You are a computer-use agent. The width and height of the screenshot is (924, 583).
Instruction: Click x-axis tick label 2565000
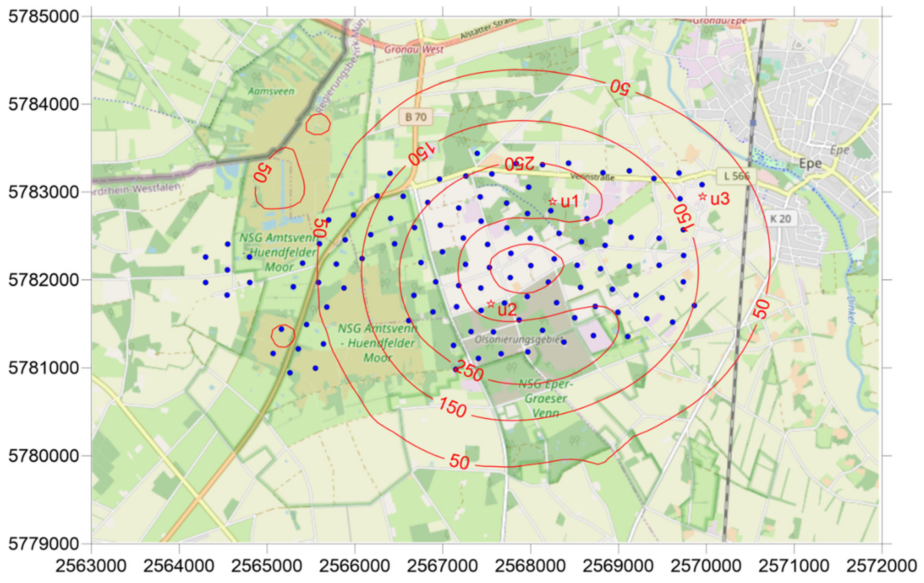click(x=267, y=566)
